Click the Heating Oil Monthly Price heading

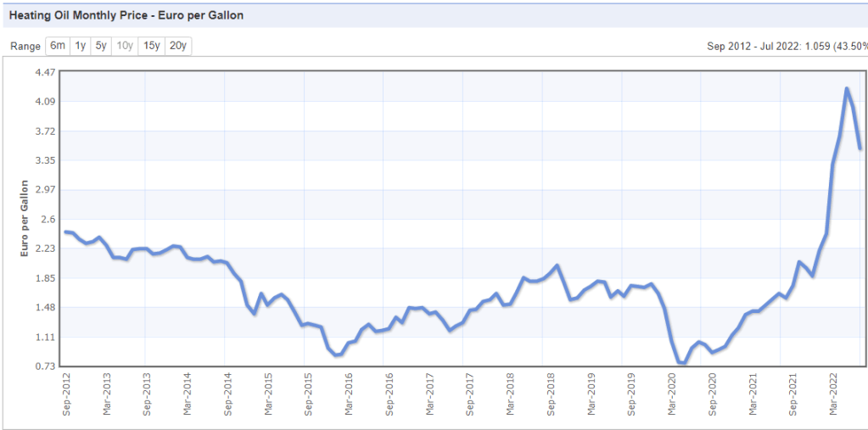click(x=126, y=15)
